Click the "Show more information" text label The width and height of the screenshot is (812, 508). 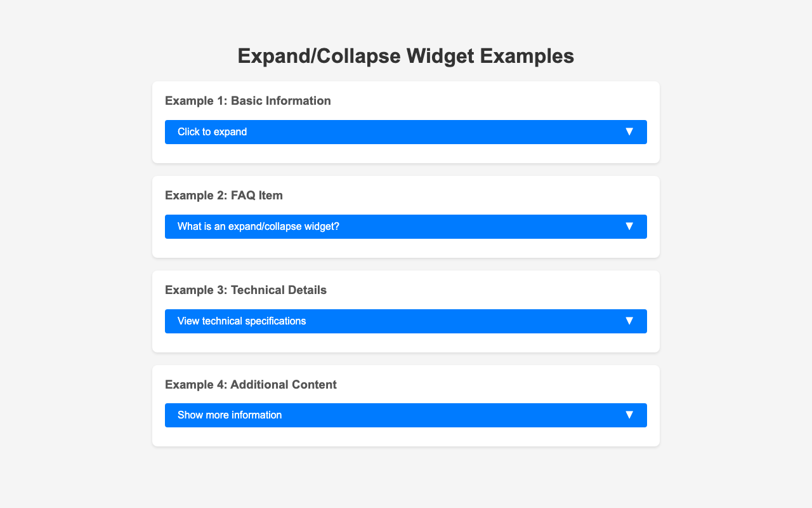(x=230, y=415)
